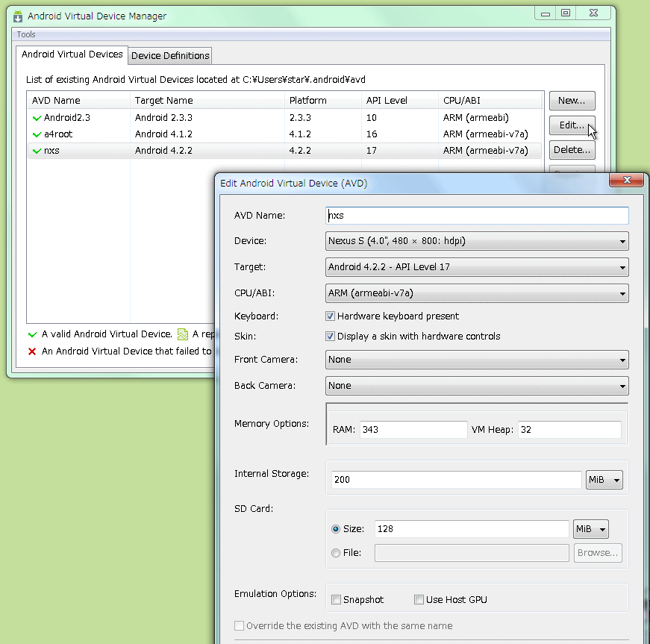Click the repairable AVD legend icon
This screenshot has height=644, width=650.
pyautogui.click(x=182, y=334)
